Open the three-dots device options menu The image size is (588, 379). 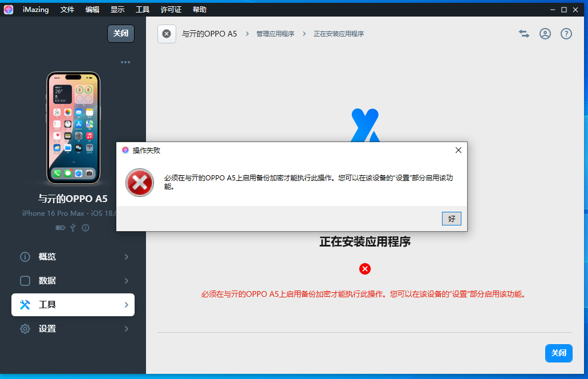coord(125,62)
